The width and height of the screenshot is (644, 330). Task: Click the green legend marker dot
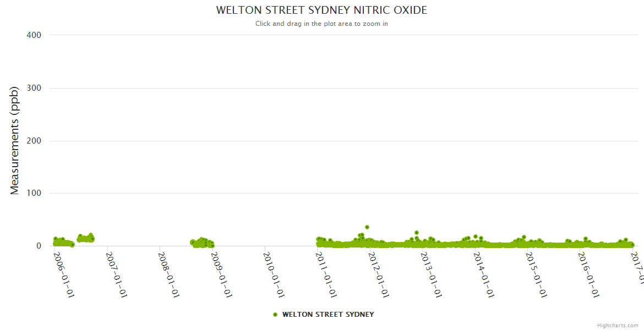[x=275, y=315]
